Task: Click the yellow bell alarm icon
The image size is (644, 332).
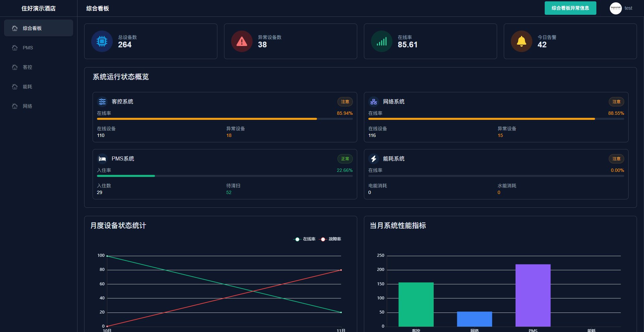Action: click(x=522, y=41)
